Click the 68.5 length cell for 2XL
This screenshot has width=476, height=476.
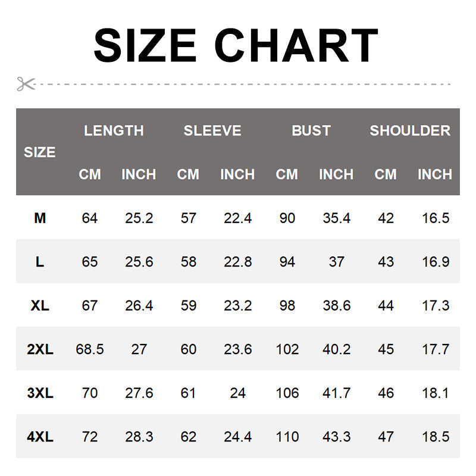coord(90,349)
